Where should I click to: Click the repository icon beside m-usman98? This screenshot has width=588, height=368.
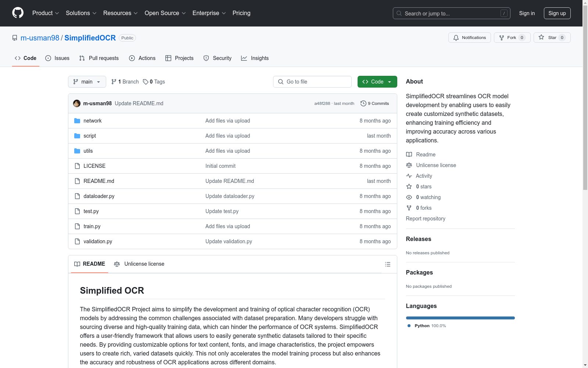15,38
